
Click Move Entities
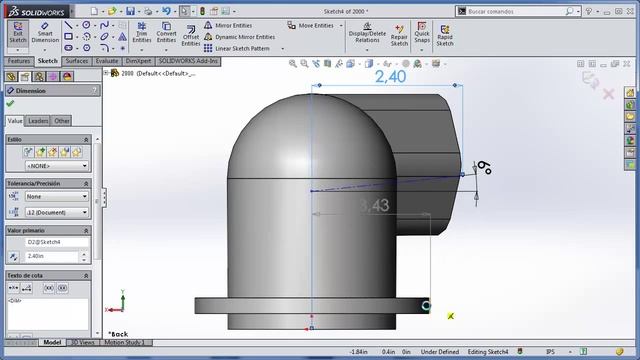[311, 25]
